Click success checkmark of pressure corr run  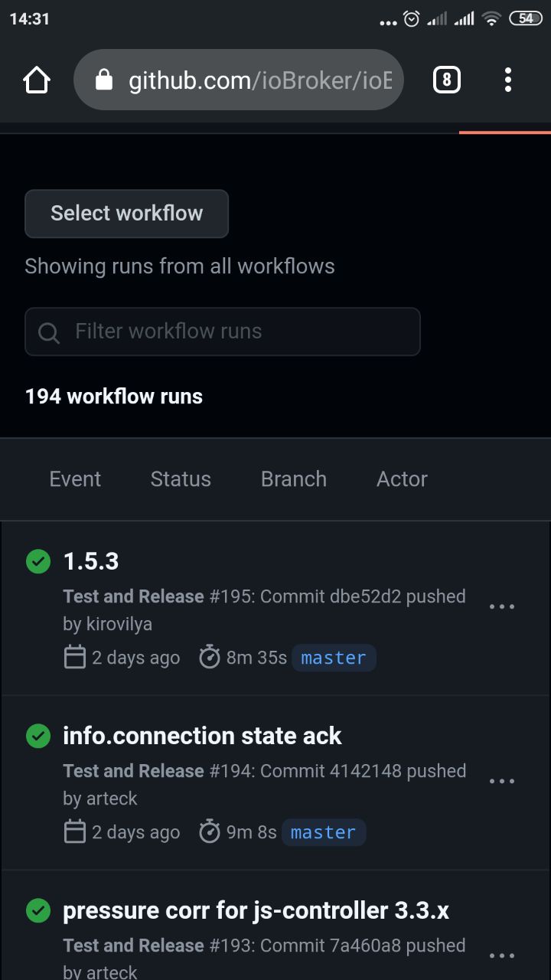pos(38,910)
